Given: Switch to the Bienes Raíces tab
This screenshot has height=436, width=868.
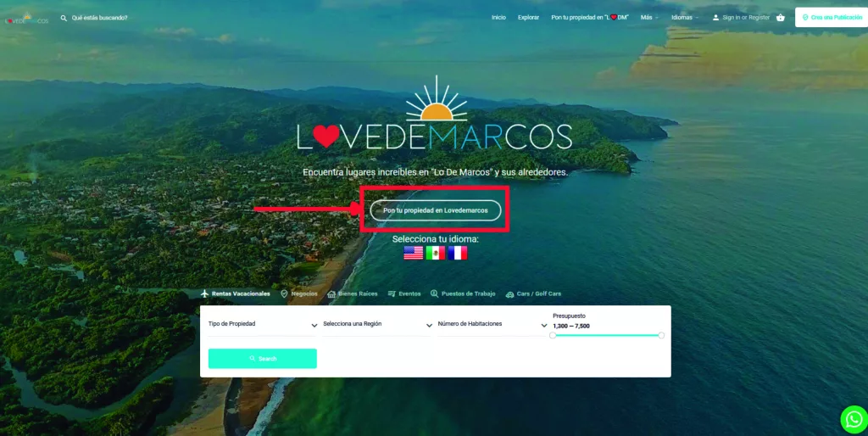Looking at the screenshot, I should (352, 293).
